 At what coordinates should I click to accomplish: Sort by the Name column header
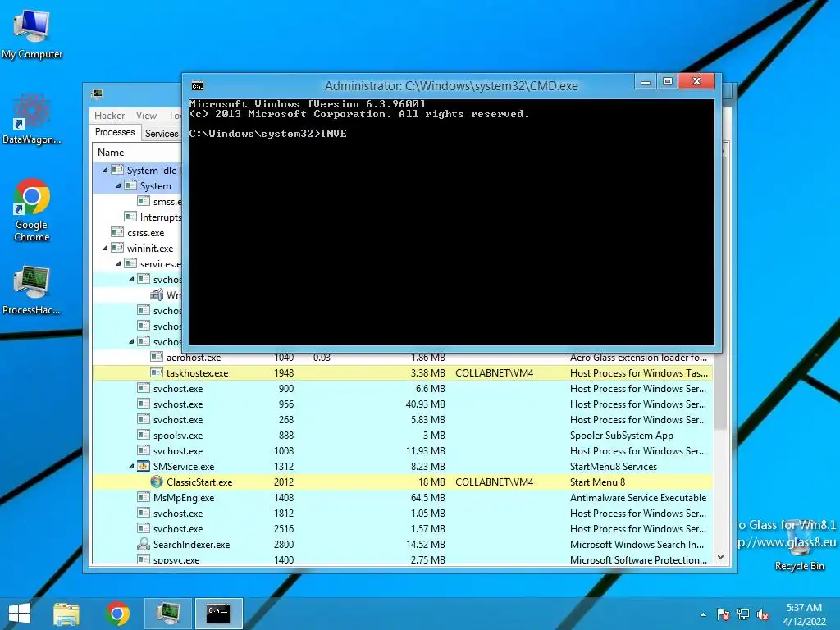(x=111, y=153)
